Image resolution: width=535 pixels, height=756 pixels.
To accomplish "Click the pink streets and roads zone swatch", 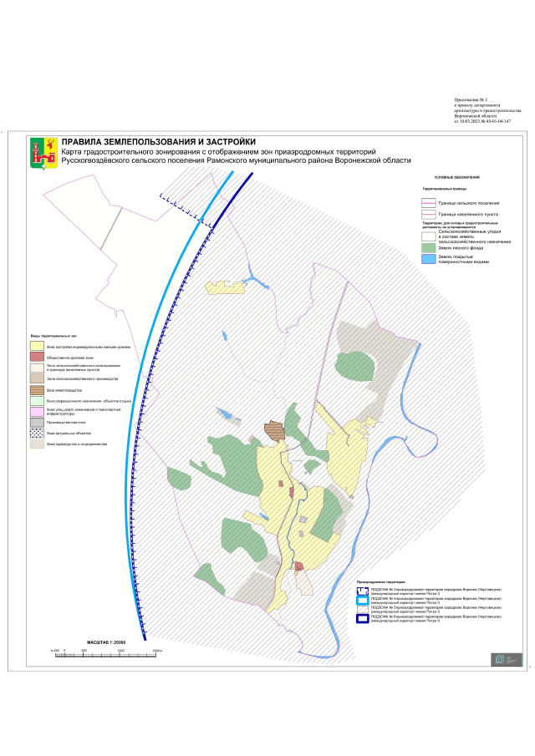I will click(37, 412).
